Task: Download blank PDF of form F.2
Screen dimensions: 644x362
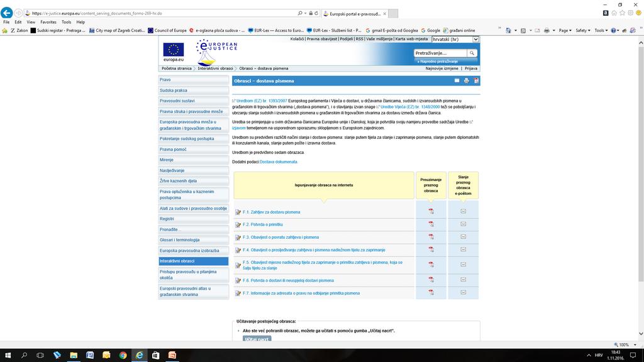Action: [x=431, y=224]
